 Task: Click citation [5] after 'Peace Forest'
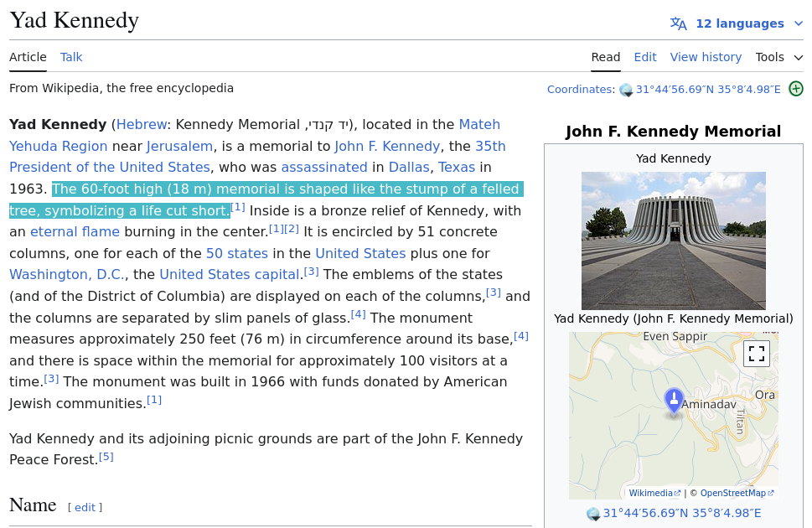coord(106,457)
